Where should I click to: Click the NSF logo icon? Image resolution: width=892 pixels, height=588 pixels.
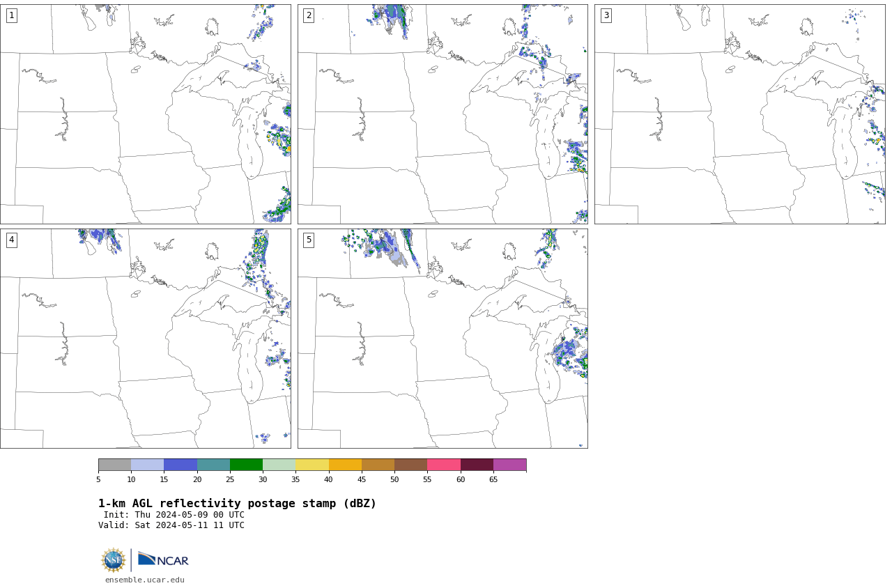coord(113,560)
